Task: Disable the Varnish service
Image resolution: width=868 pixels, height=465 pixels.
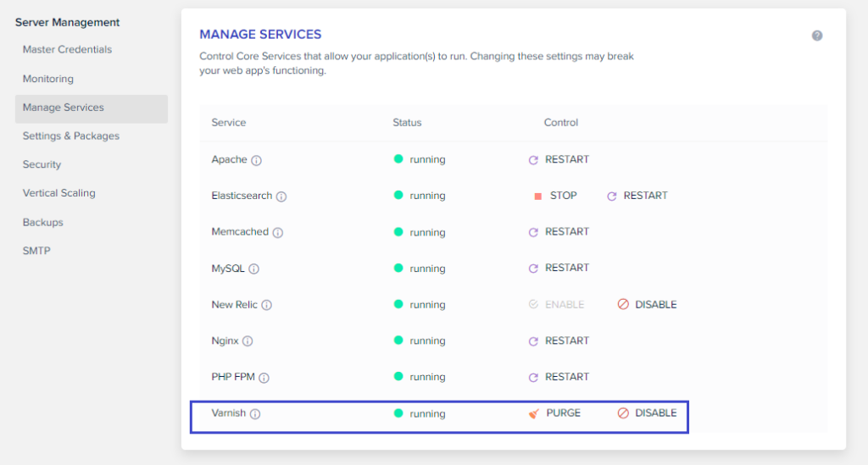Action: (647, 413)
